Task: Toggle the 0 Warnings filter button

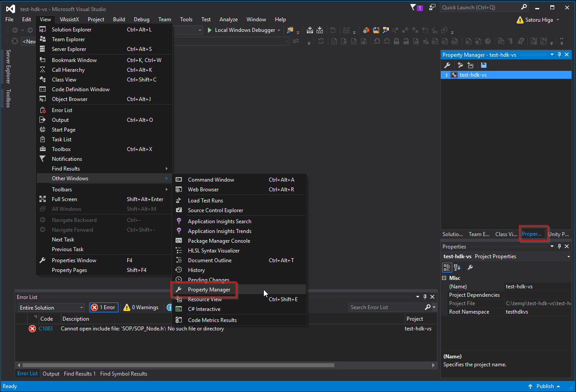Action: tap(141, 307)
